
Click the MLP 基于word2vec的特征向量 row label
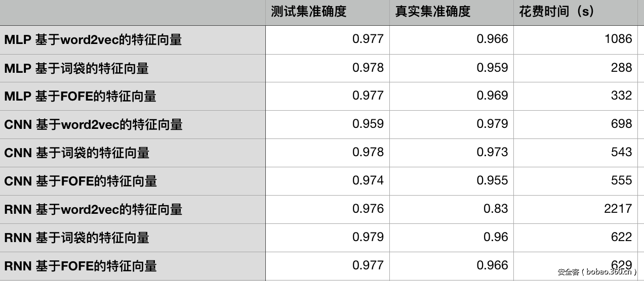[x=93, y=39]
